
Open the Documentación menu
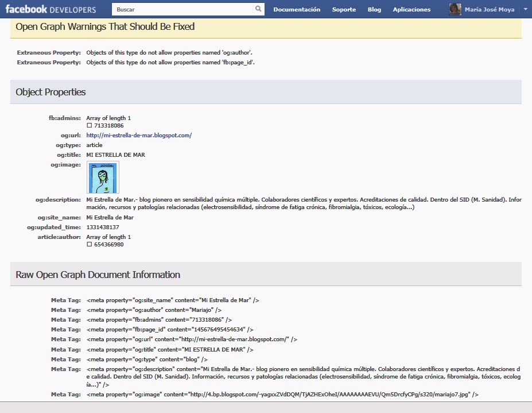point(297,10)
